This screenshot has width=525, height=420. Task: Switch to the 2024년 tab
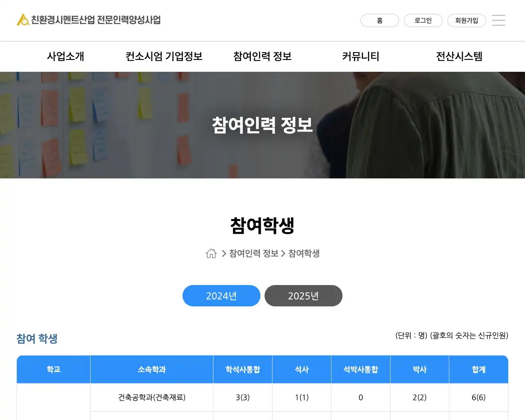[221, 296]
